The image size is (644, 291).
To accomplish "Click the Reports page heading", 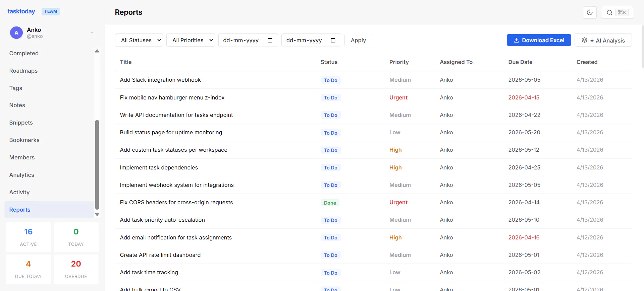I will 128,12.
